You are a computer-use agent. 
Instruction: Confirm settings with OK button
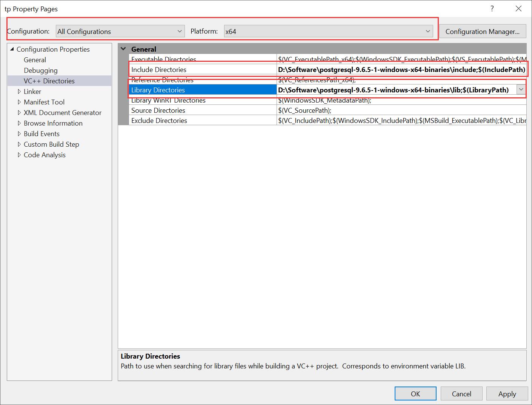[415, 393]
